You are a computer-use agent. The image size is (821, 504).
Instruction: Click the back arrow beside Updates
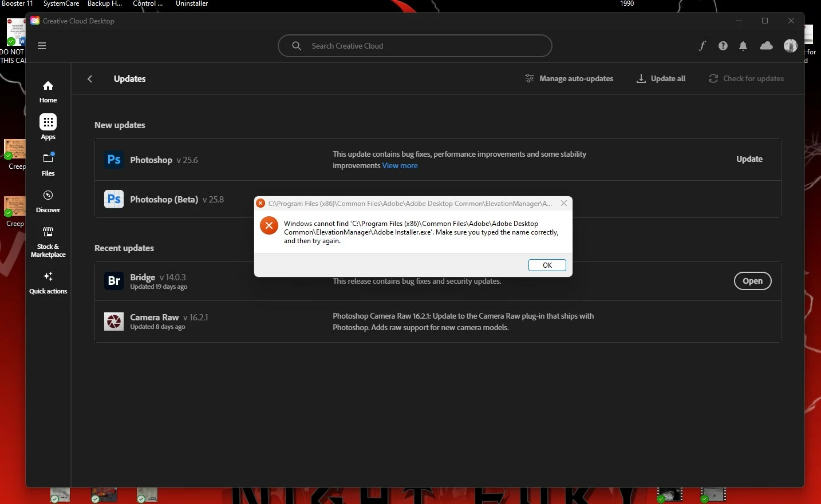point(90,79)
